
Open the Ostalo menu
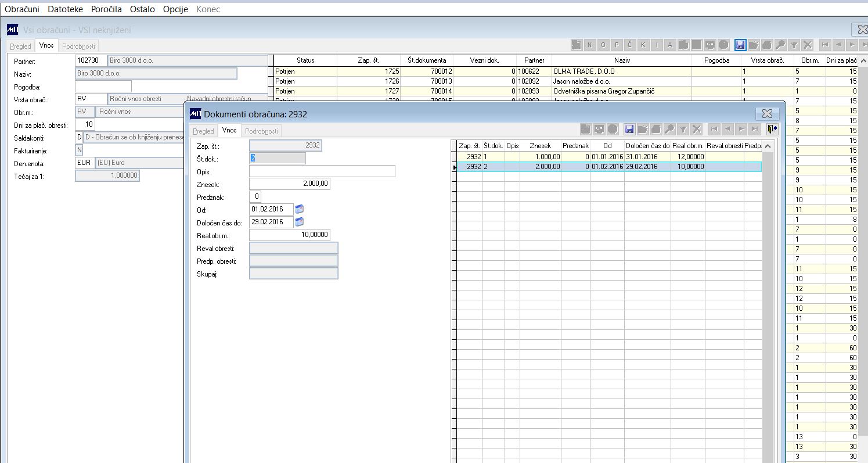143,9
